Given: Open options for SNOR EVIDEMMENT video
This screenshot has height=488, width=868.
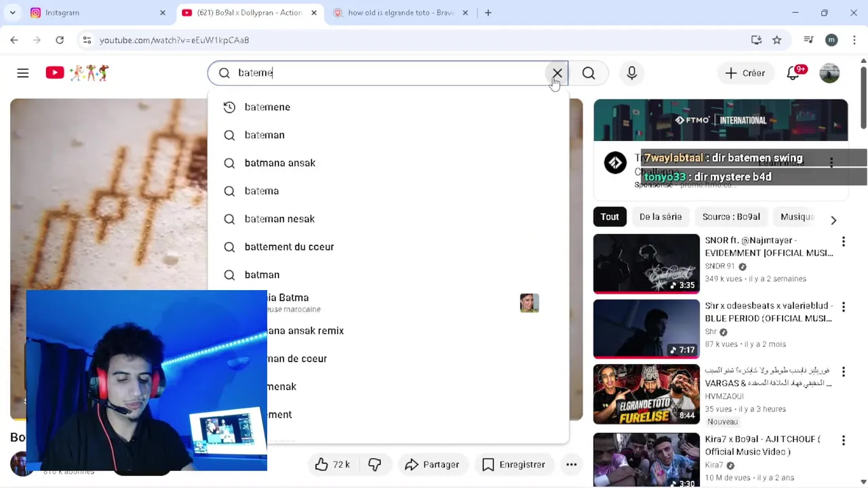Looking at the screenshot, I should coord(844,242).
